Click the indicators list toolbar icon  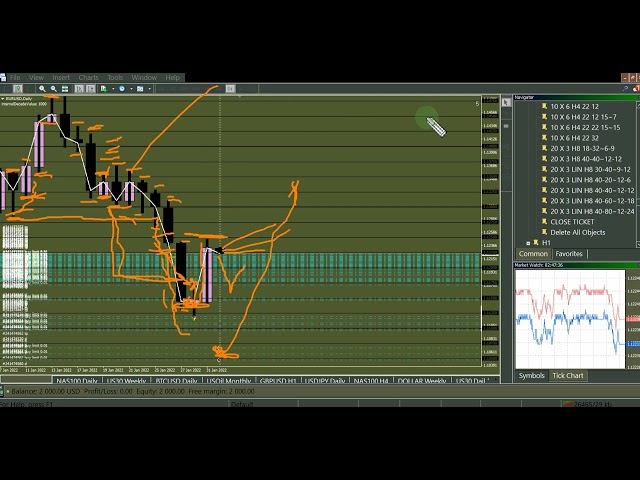[x=104, y=88]
